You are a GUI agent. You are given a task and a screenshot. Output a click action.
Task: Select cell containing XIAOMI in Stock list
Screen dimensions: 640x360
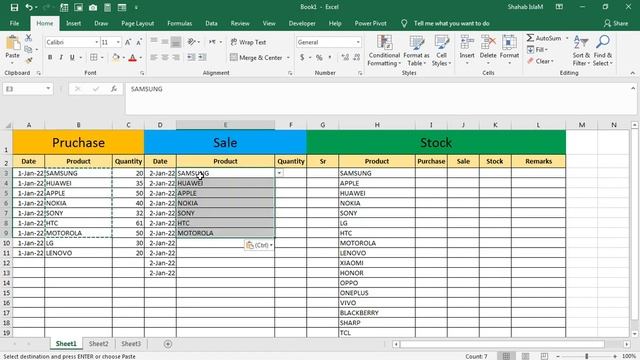pos(377,263)
